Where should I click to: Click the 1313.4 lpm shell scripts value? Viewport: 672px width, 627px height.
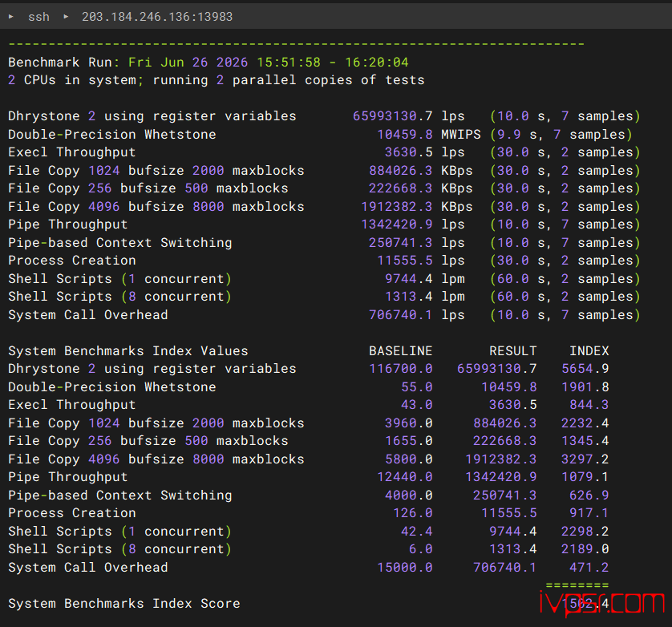424,297
